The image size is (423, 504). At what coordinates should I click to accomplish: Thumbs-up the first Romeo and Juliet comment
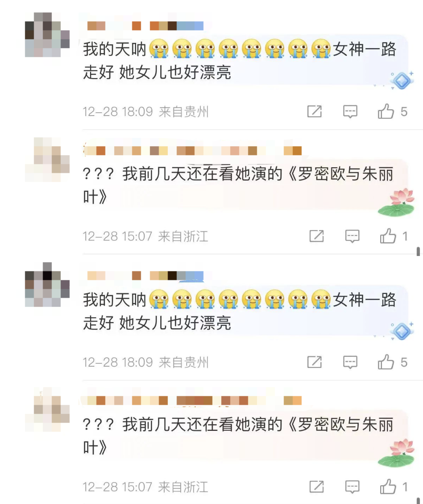(388, 235)
